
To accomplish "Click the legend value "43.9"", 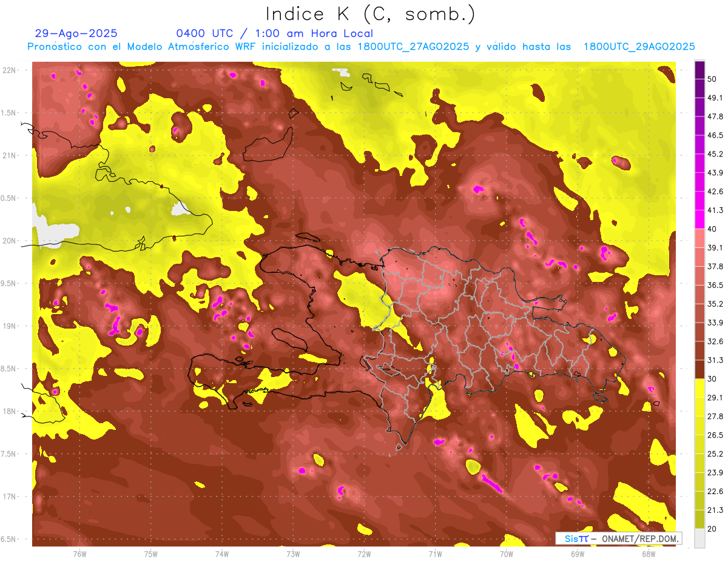I will click(715, 173).
